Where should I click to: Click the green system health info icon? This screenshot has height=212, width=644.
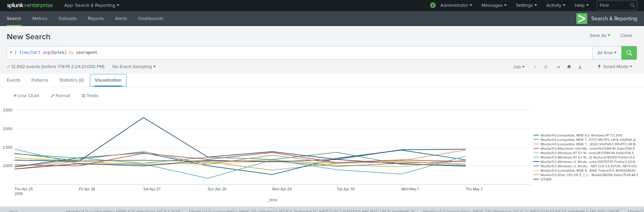[x=433, y=5]
